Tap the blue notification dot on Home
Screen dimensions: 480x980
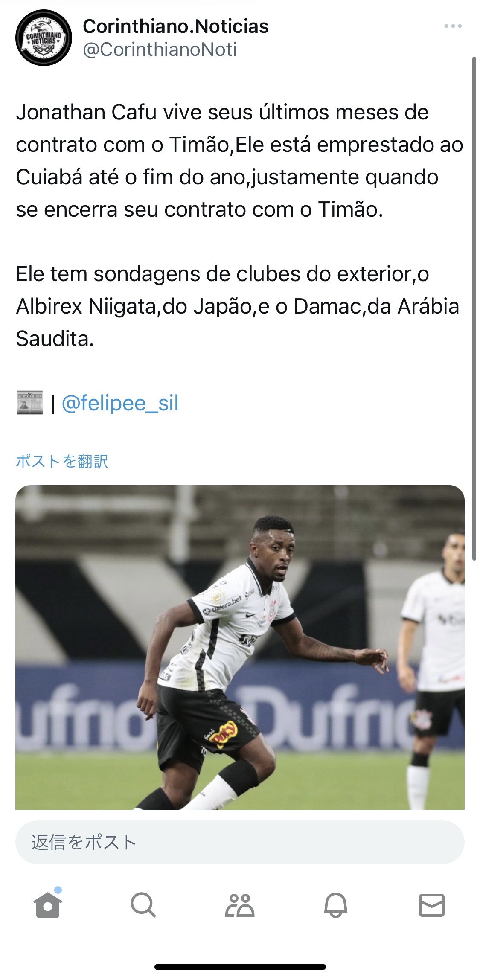tap(58, 890)
